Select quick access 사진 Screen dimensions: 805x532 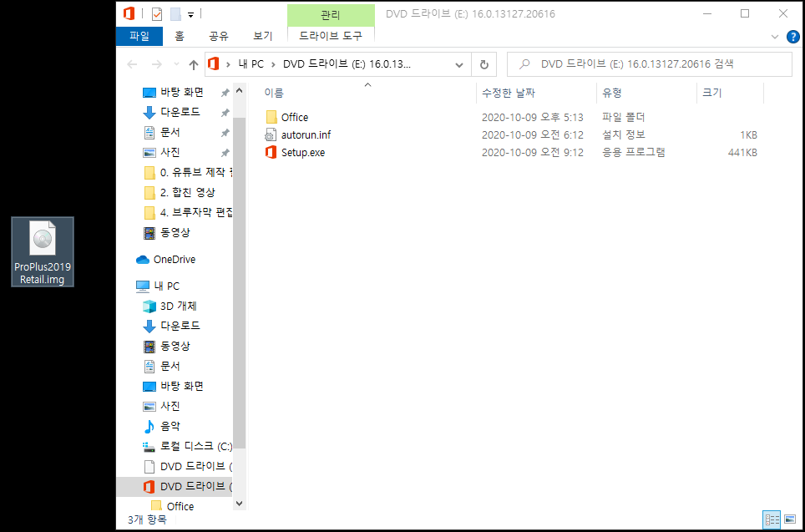170,152
